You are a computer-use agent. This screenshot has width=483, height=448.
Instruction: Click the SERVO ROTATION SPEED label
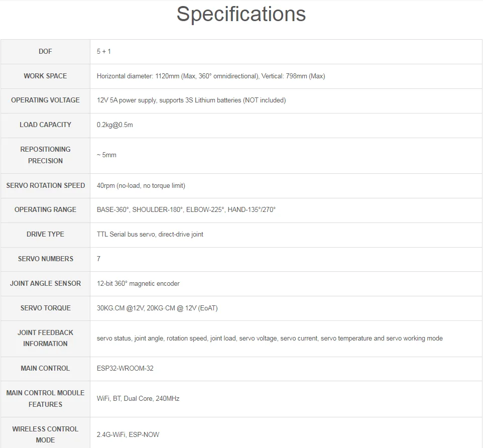click(x=45, y=185)
